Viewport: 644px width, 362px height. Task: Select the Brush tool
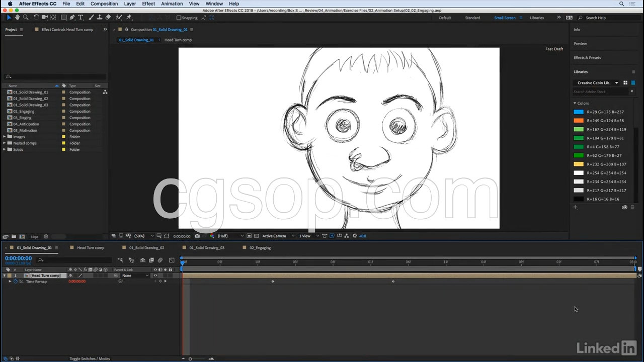pyautogui.click(x=92, y=17)
